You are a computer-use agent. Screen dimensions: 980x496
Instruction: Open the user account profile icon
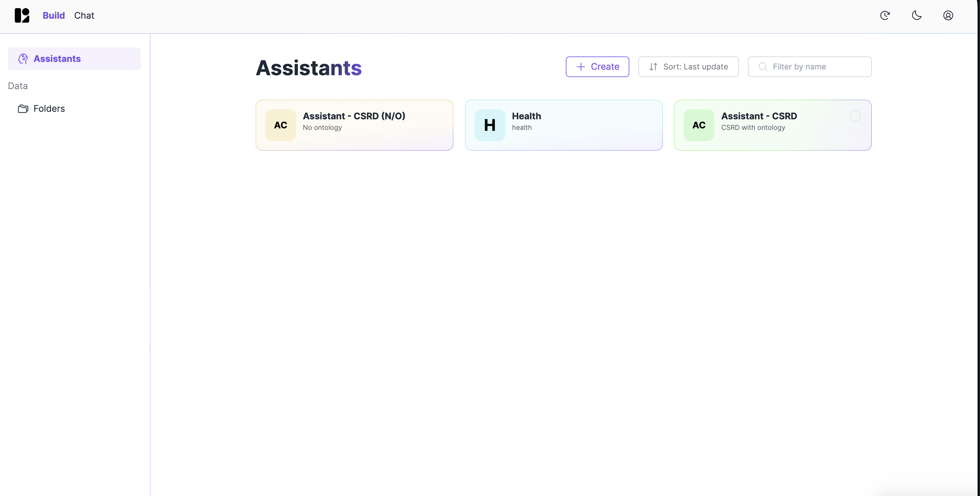coord(948,16)
